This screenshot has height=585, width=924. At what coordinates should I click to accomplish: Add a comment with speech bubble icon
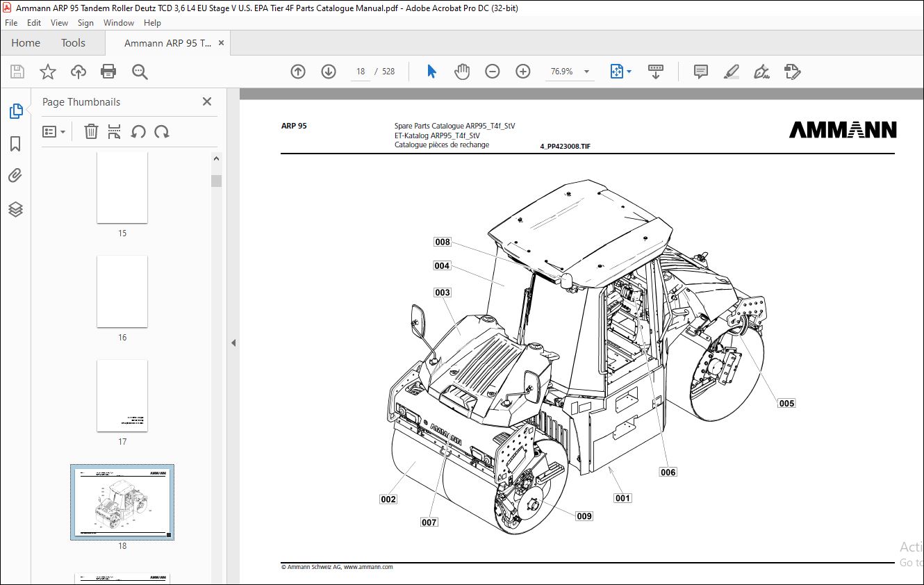pyautogui.click(x=701, y=72)
